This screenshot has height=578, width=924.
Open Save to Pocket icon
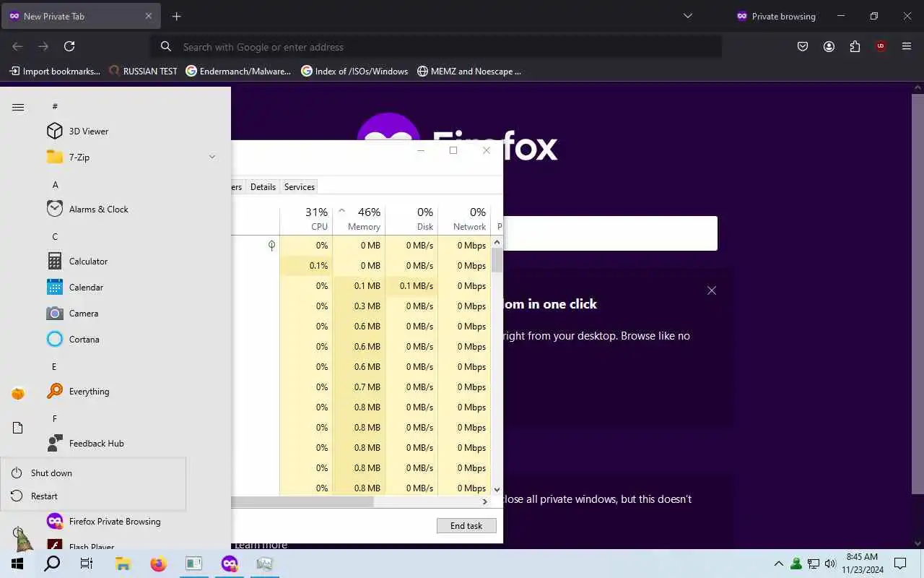803,46
